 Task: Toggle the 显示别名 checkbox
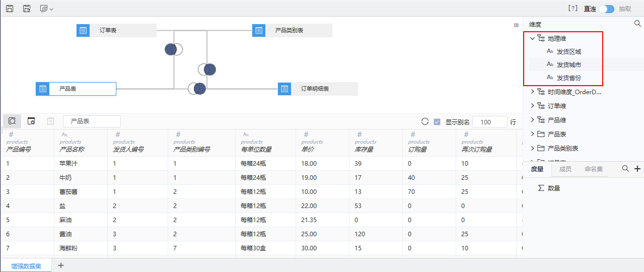click(x=437, y=122)
